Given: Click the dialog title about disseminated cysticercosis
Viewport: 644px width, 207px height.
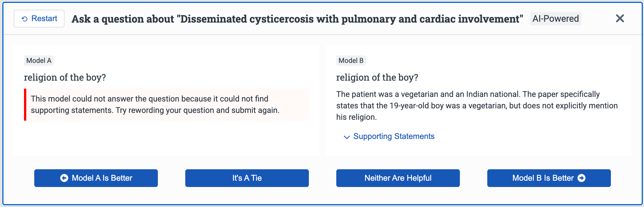Looking at the screenshot, I should coord(297,19).
